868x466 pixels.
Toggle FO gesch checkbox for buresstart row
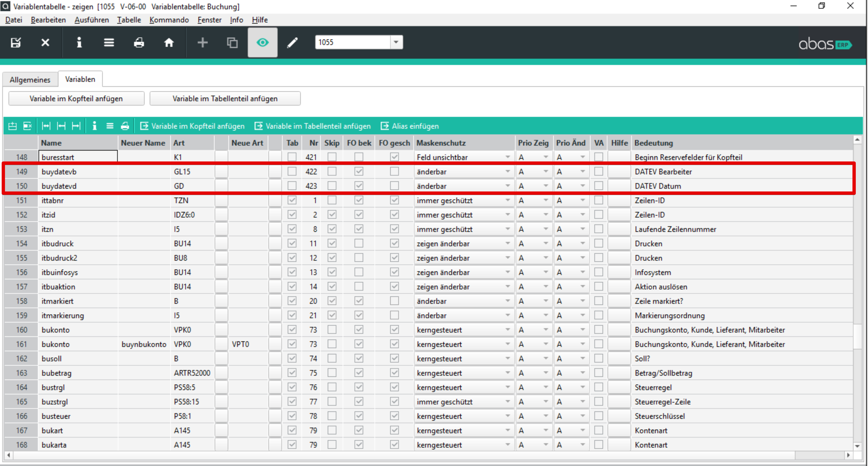click(x=394, y=157)
